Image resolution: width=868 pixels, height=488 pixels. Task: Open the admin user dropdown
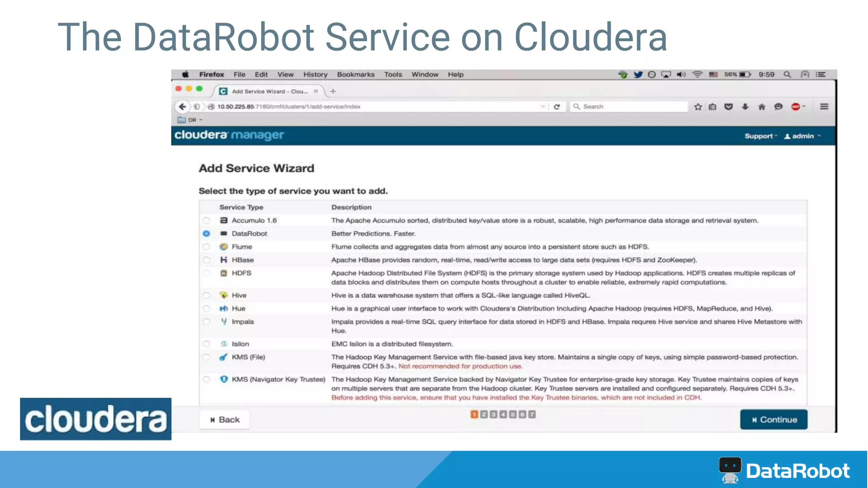click(x=802, y=136)
